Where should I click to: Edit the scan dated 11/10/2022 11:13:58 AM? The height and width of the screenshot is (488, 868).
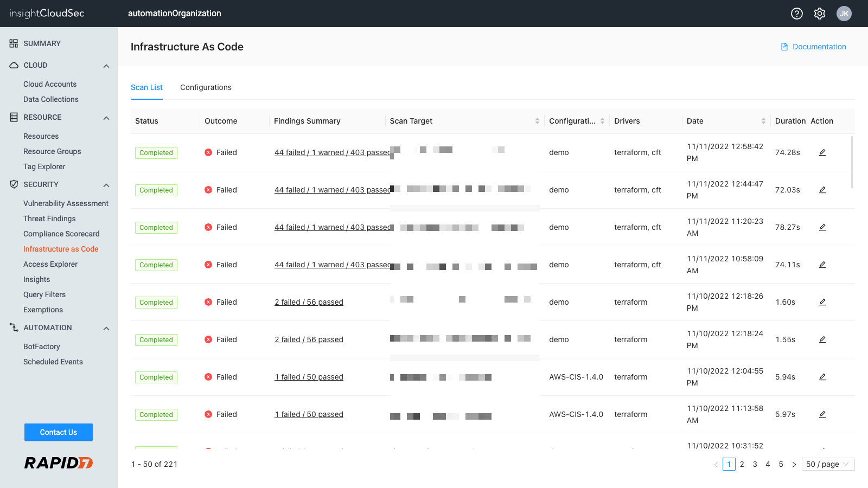click(x=822, y=414)
